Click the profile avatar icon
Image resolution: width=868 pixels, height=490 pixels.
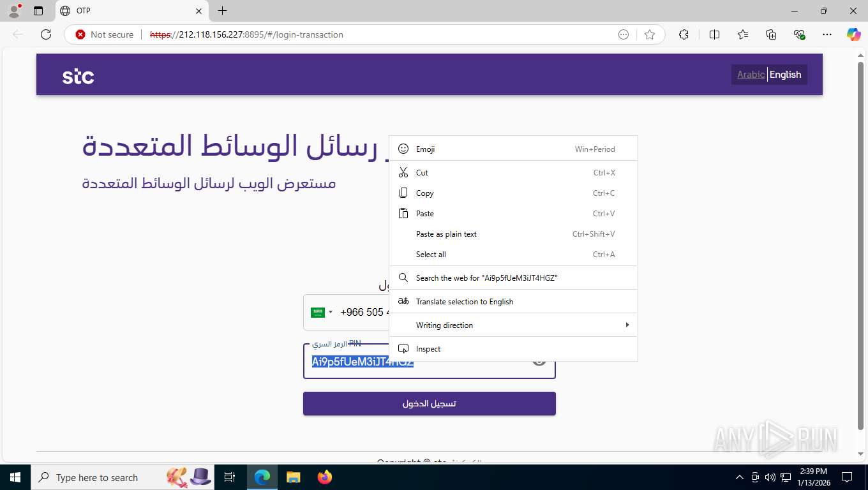click(14, 11)
